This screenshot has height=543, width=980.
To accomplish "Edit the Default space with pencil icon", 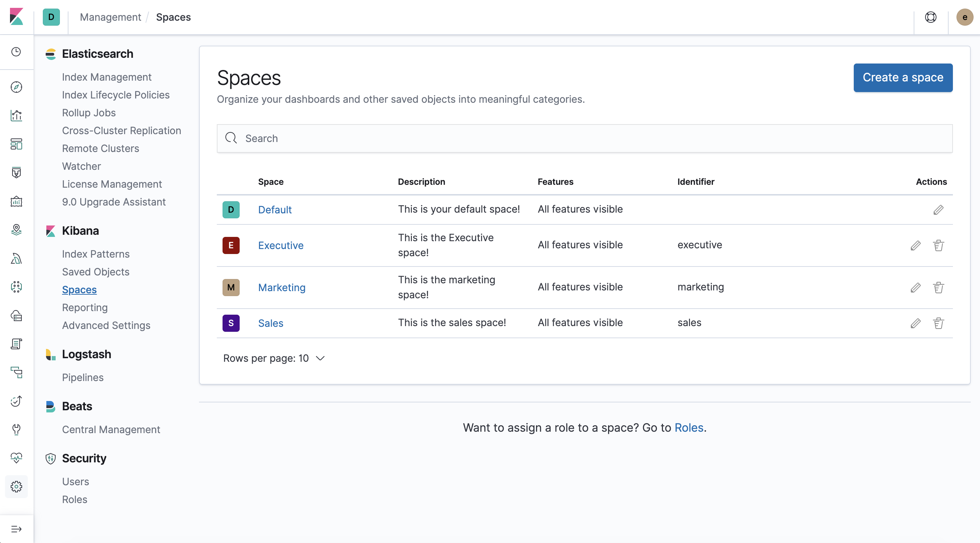I will pyautogui.click(x=938, y=210).
